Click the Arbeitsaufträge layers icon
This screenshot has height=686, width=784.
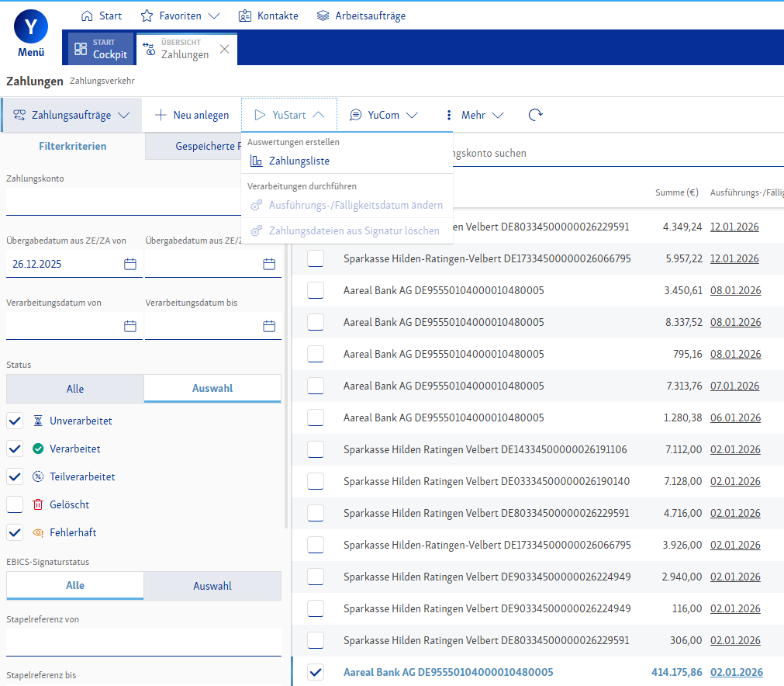click(323, 16)
